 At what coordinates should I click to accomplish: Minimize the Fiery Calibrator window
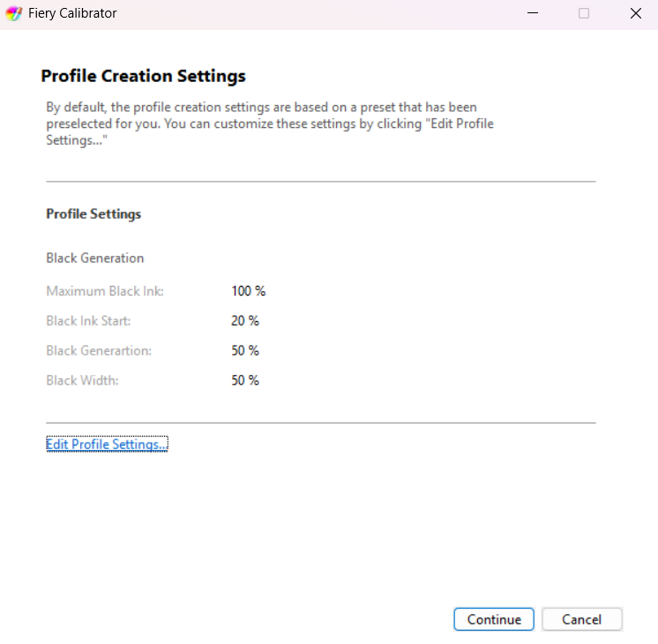point(532,13)
